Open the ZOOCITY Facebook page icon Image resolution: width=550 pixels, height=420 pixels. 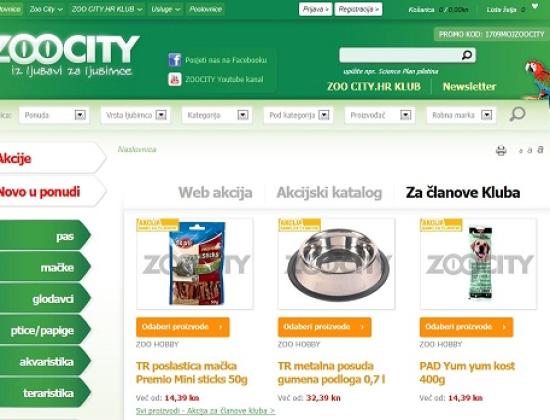pos(175,60)
